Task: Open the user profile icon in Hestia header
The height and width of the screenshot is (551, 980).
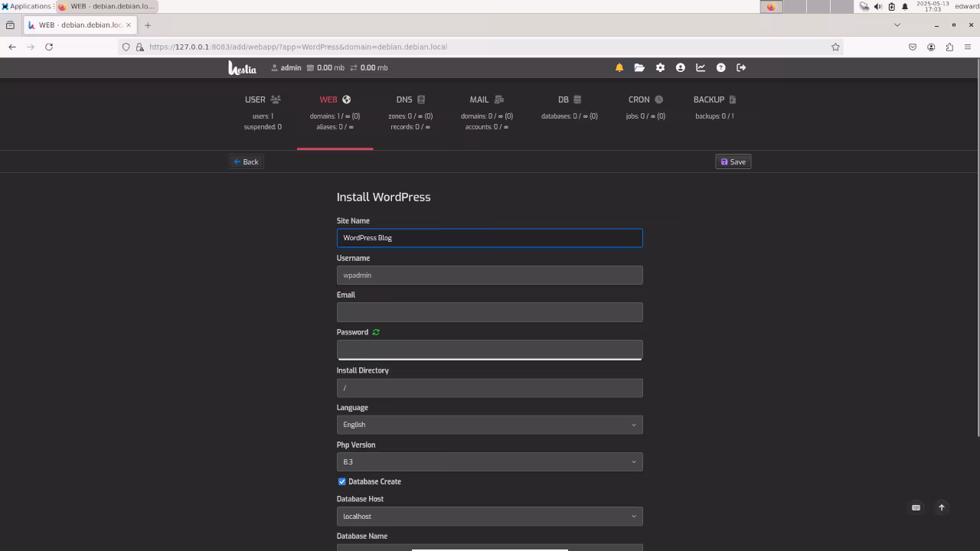Action: [x=680, y=67]
